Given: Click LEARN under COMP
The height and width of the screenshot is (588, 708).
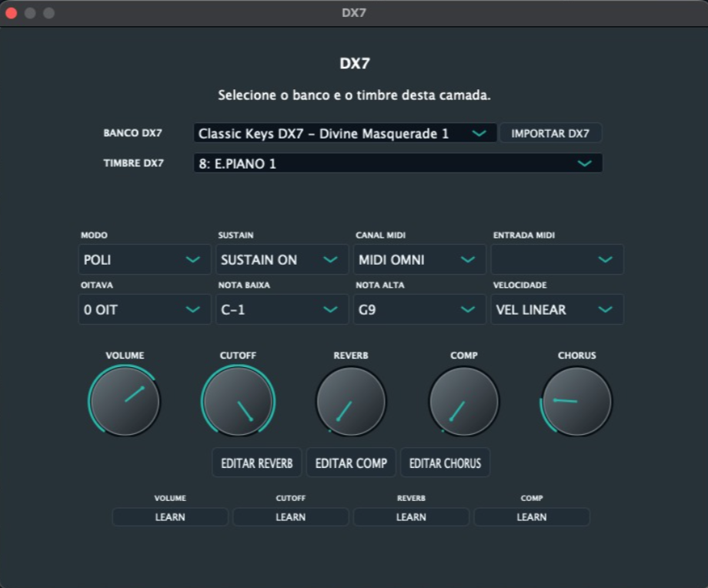Looking at the screenshot, I should [x=532, y=517].
